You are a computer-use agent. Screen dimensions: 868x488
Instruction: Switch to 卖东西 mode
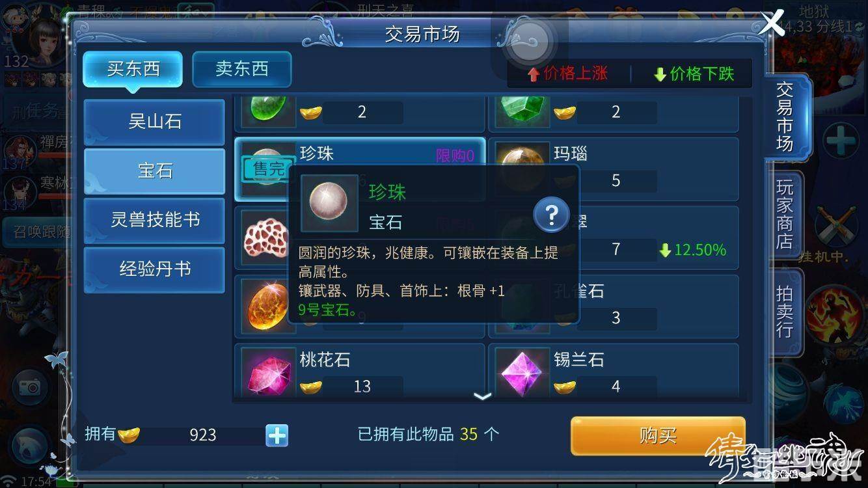pos(242,69)
